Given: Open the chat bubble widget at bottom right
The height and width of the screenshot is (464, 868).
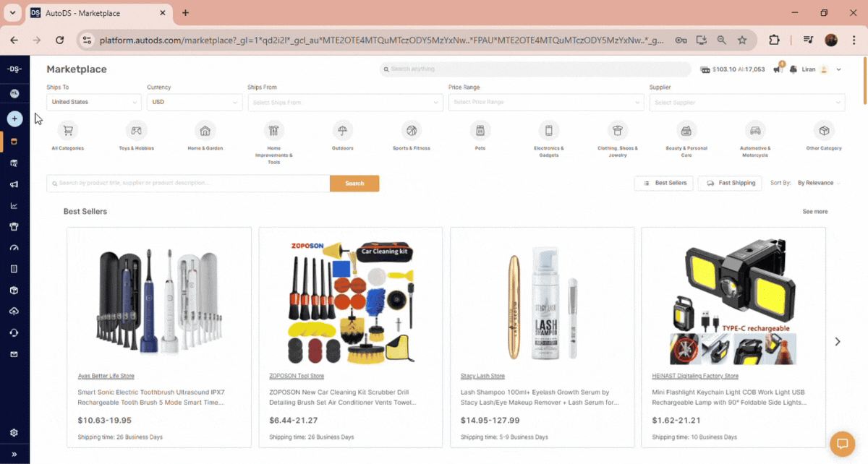Looking at the screenshot, I should [842, 444].
